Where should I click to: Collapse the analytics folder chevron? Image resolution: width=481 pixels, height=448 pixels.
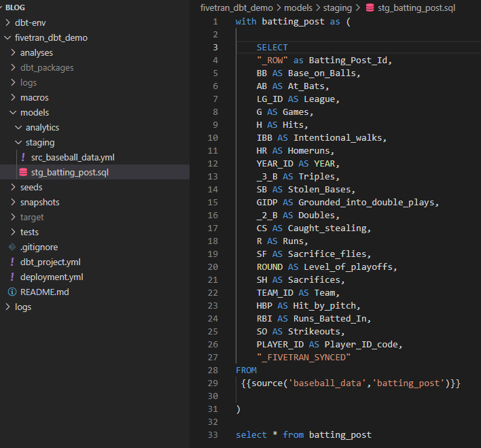(x=18, y=127)
